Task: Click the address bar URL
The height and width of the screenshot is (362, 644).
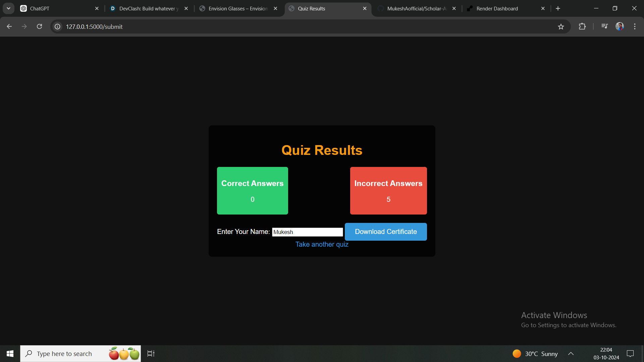Action: click(94, 26)
